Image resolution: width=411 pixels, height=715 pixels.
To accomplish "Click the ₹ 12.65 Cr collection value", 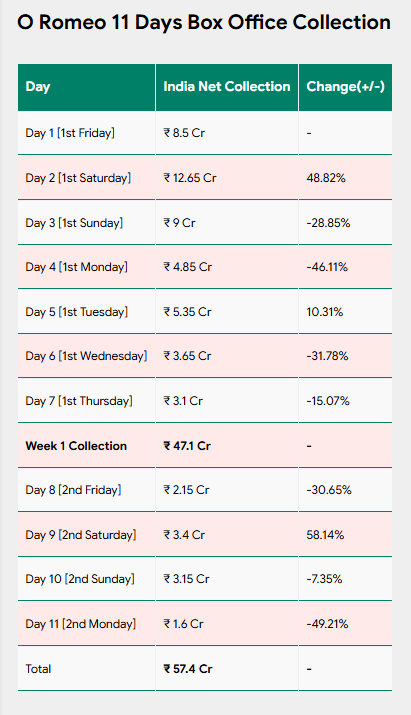I will tap(190, 178).
